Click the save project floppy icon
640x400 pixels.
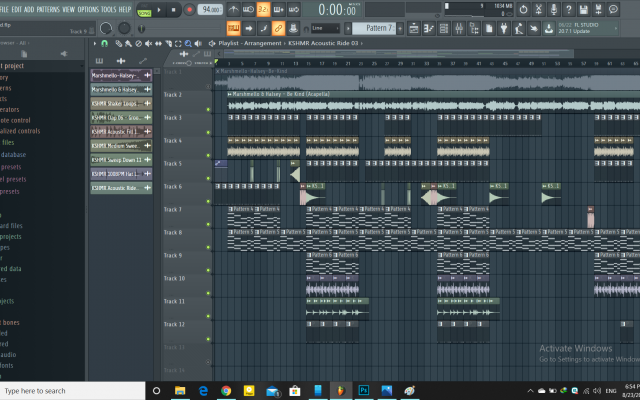[x=584, y=9]
